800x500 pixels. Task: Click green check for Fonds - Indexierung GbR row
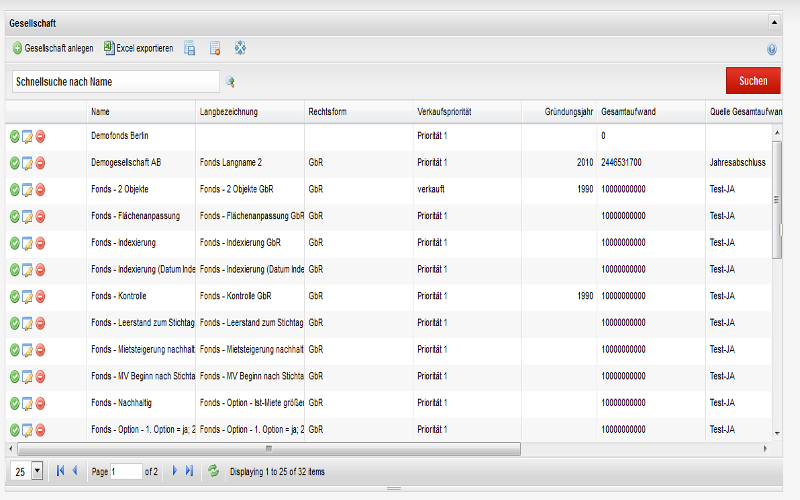tap(15, 243)
